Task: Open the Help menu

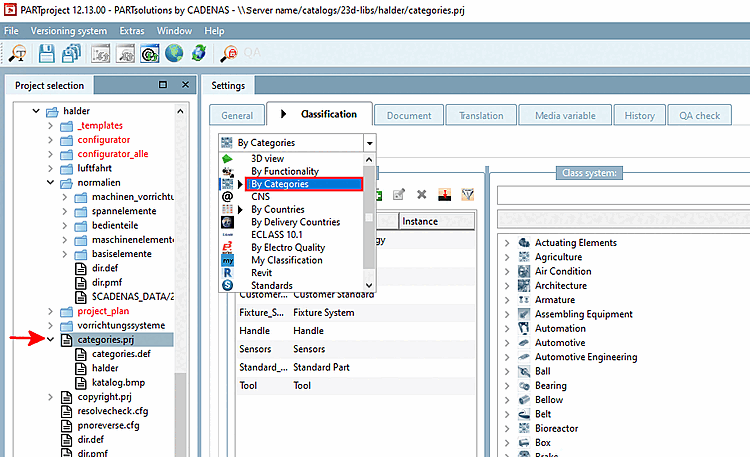Action: (214, 31)
